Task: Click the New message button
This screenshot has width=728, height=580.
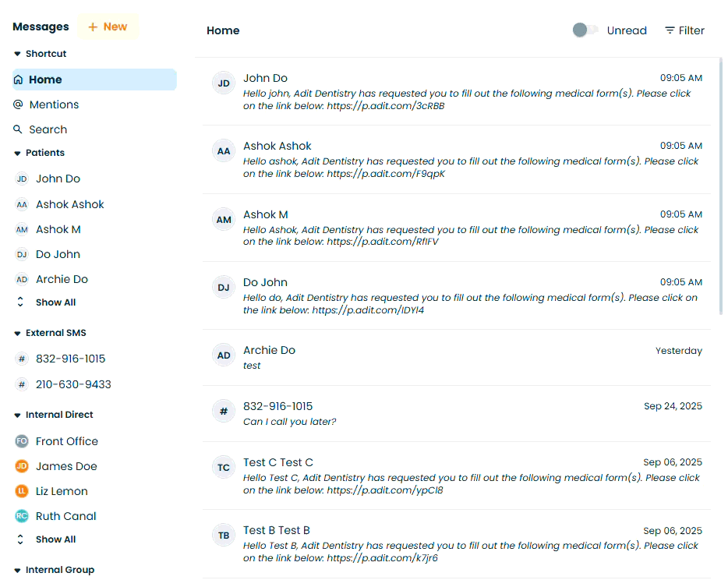Action: point(108,27)
